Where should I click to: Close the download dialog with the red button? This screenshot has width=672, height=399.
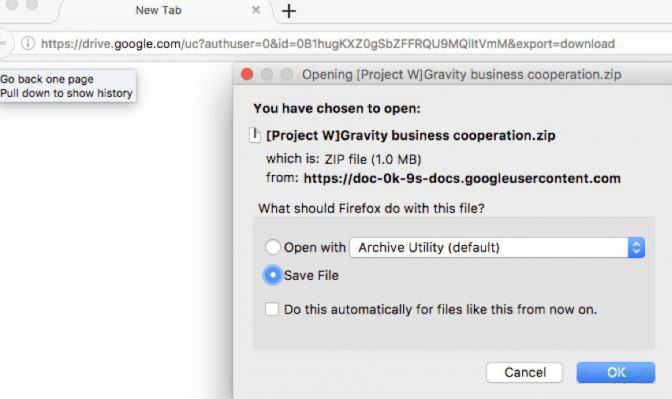coord(247,74)
